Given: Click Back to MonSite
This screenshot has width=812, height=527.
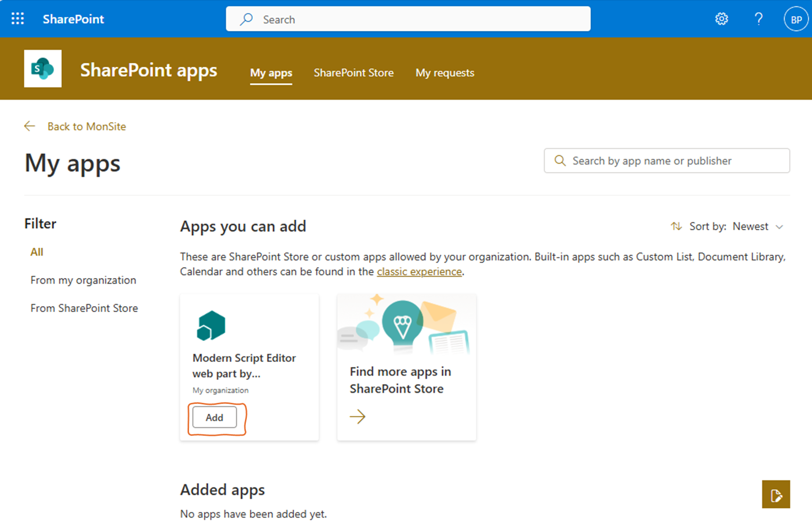Looking at the screenshot, I should 86,126.
